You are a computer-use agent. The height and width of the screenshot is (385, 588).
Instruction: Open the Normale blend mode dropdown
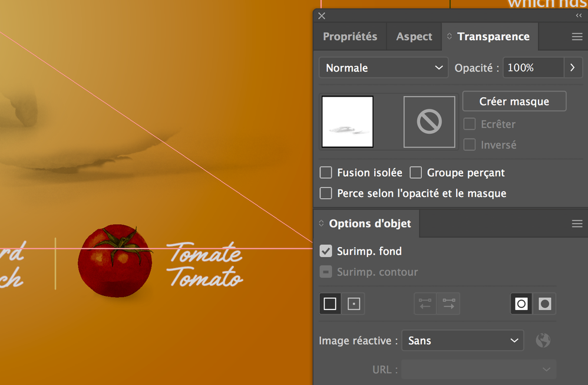coord(384,68)
